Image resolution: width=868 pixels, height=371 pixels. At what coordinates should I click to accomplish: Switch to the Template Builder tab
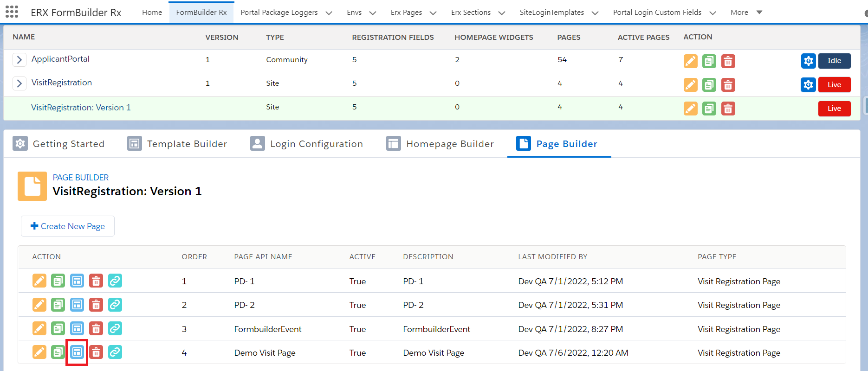(177, 144)
